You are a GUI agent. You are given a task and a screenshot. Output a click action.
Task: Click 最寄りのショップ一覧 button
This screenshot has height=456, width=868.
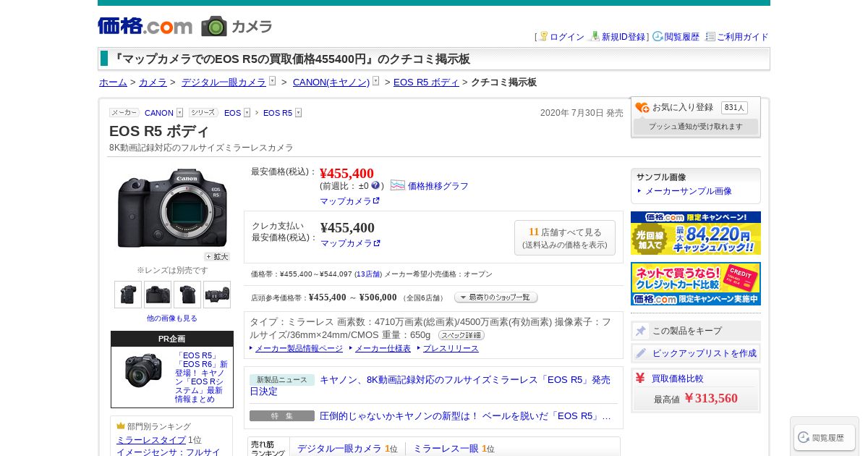click(496, 297)
